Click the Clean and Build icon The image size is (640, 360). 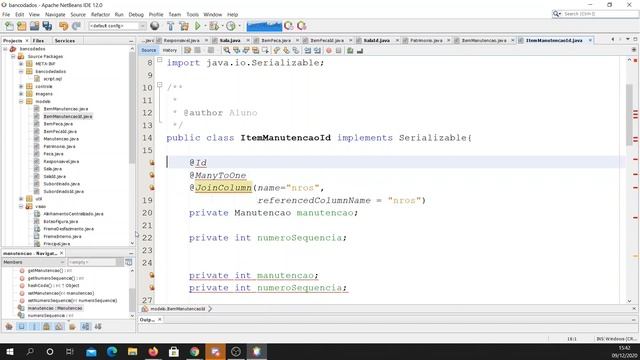pos(184,26)
